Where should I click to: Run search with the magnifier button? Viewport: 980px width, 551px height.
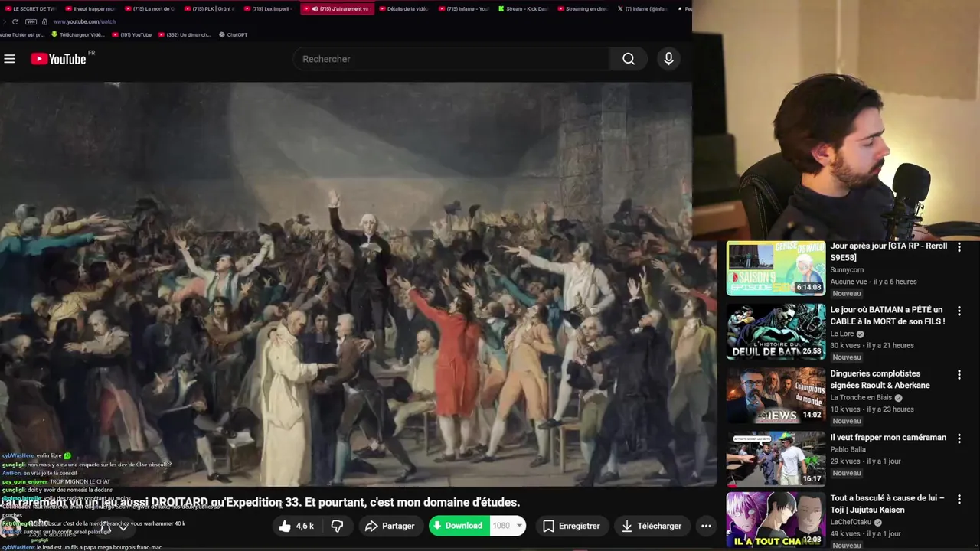(629, 59)
